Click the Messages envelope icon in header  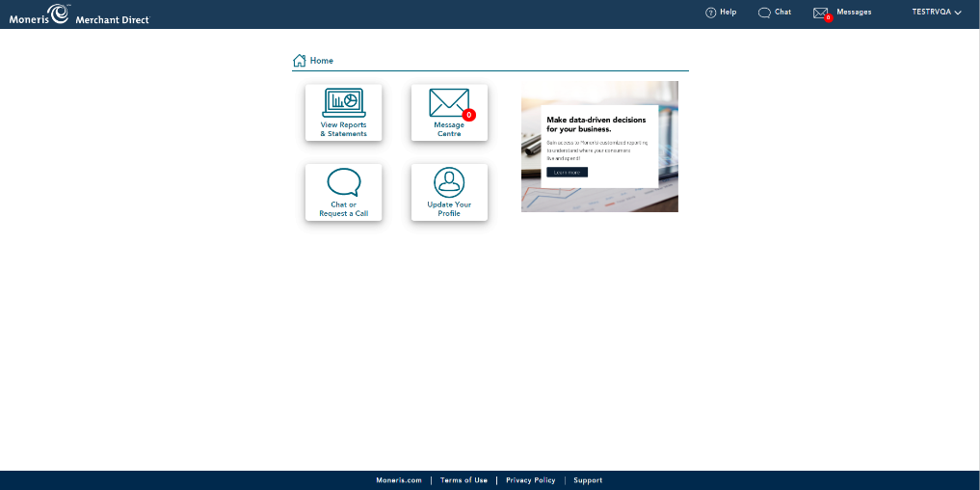[x=821, y=13]
